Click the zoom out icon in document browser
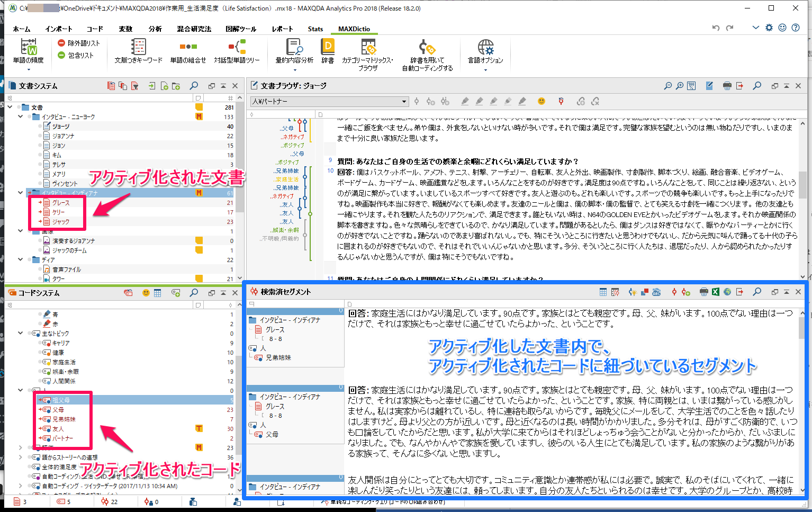This screenshot has width=812, height=512. tap(668, 86)
